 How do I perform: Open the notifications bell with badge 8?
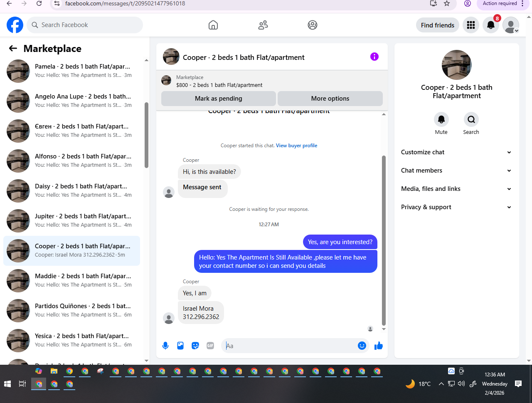pyautogui.click(x=491, y=25)
